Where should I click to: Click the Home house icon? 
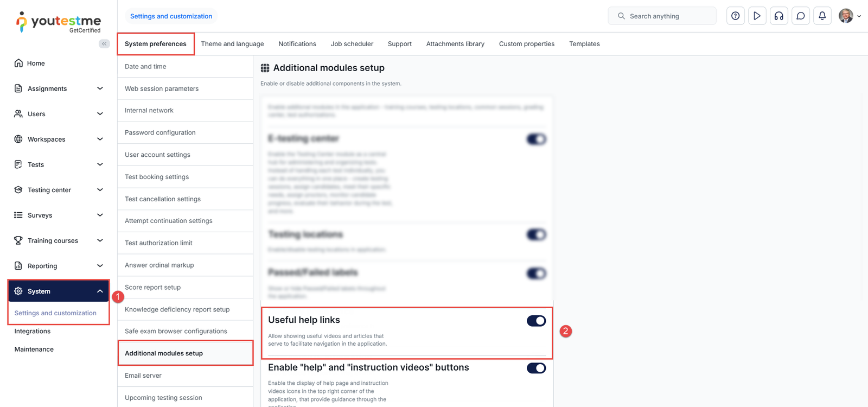[x=18, y=63]
